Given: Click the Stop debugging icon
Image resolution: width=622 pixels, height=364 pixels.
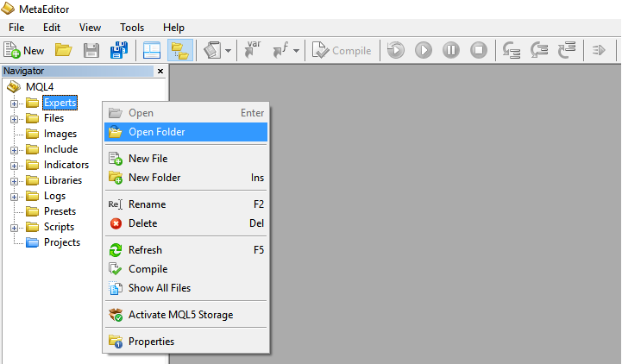Looking at the screenshot, I should (479, 50).
